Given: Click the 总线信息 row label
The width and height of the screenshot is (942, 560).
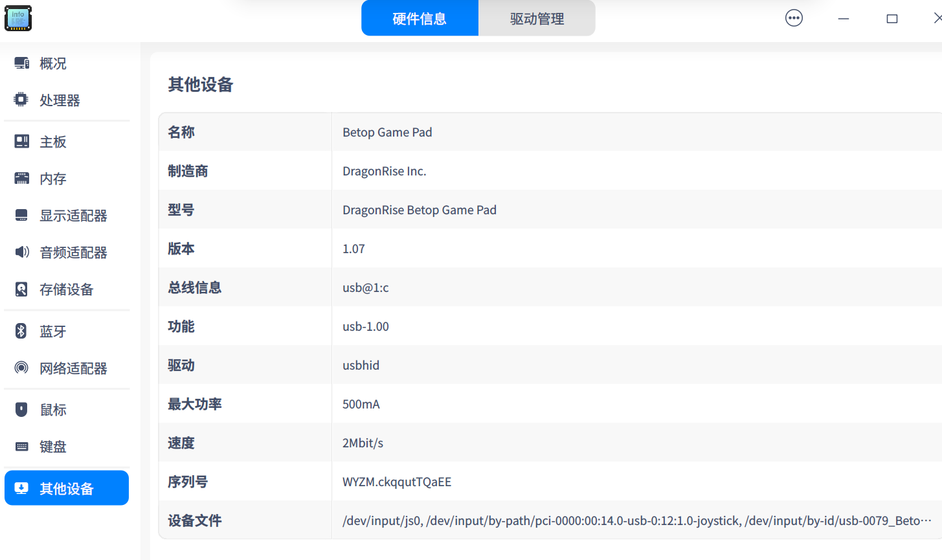Looking at the screenshot, I should tap(195, 287).
